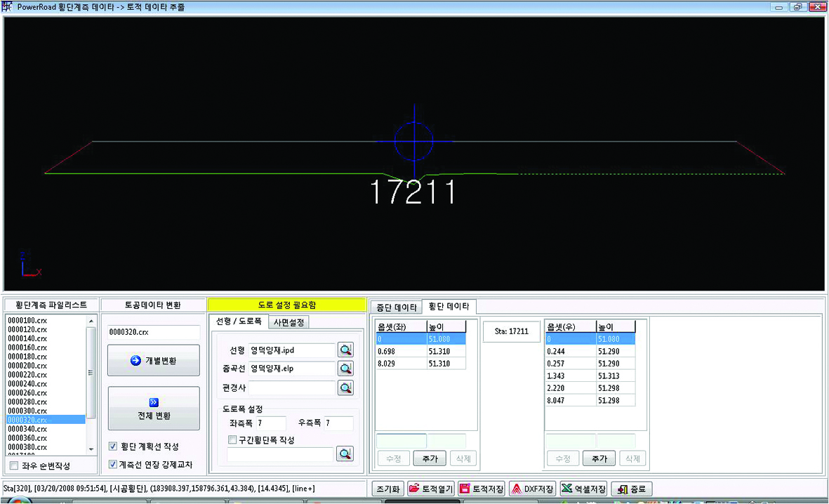829x504 pixels.
Task: Click the browse icon next to 종곡선 field
Action: pyautogui.click(x=345, y=368)
